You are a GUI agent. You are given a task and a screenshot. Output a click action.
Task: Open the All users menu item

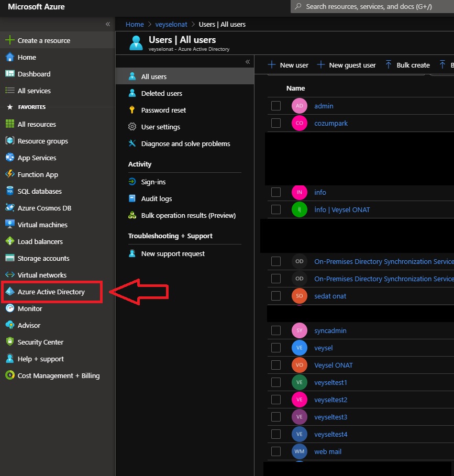pos(184,76)
